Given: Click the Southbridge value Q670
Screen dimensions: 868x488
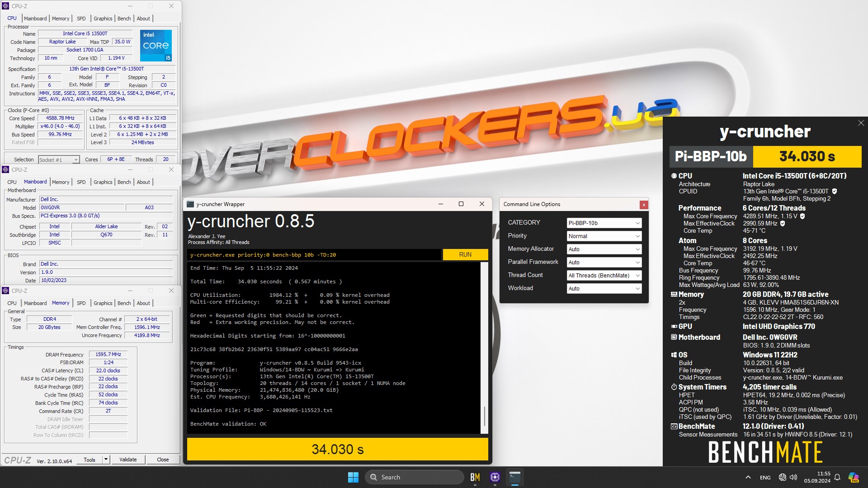Looking at the screenshot, I should coord(107,235).
